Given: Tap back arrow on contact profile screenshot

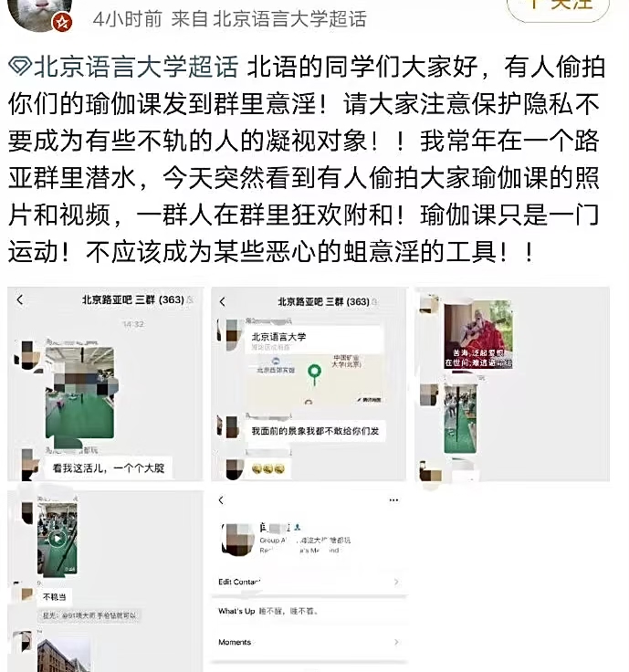Looking at the screenshot, I should coord(221,500).
